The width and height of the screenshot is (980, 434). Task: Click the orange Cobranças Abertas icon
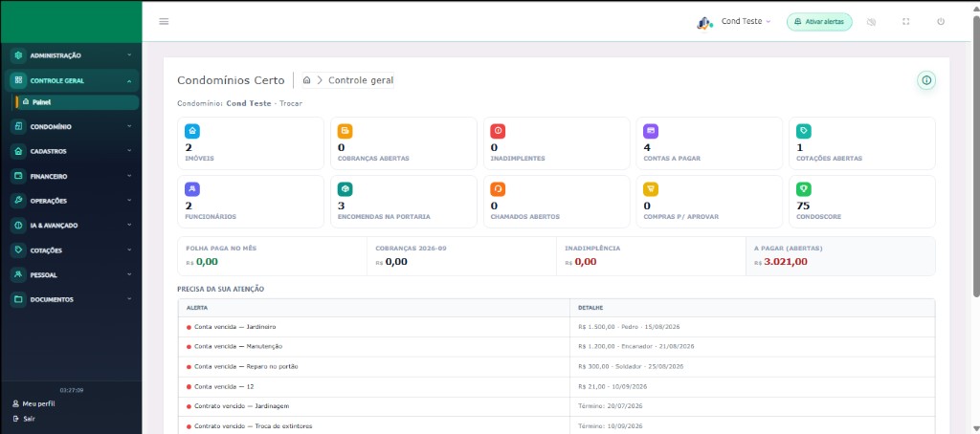point(345,131)
